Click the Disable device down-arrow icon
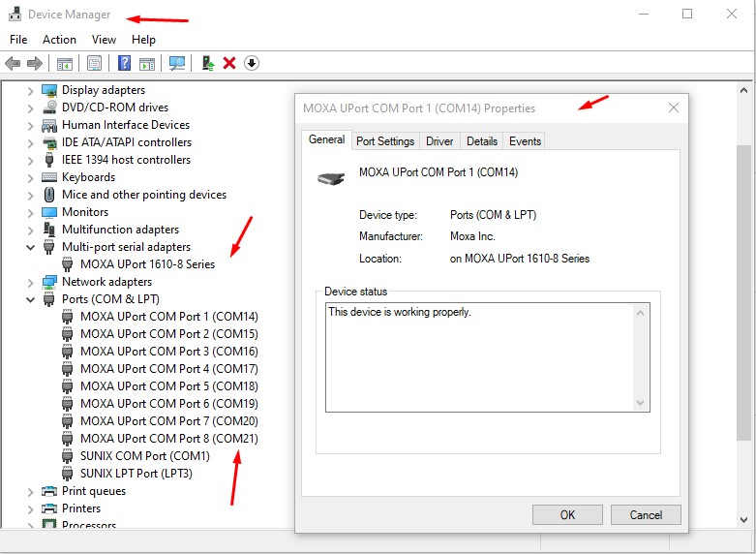 (252, 63)
